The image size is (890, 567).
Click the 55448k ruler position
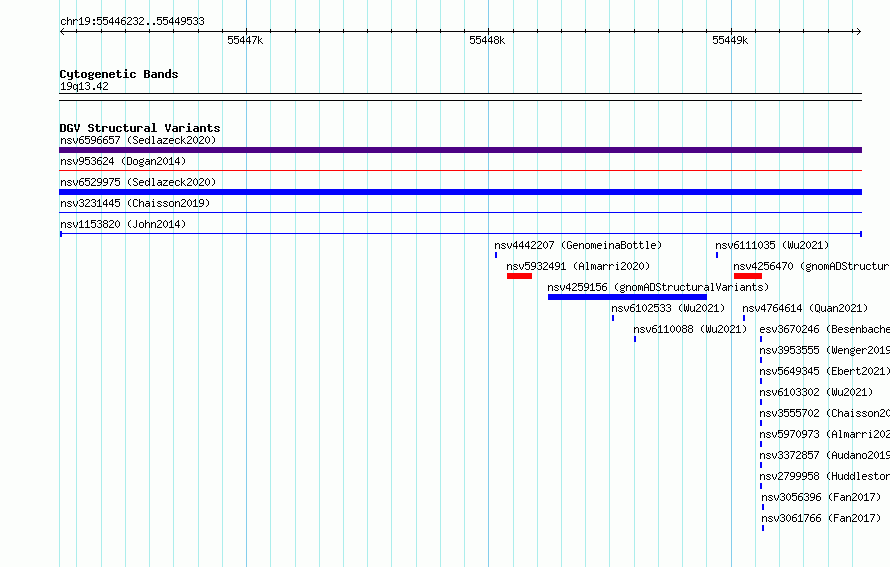pos(487,40)
